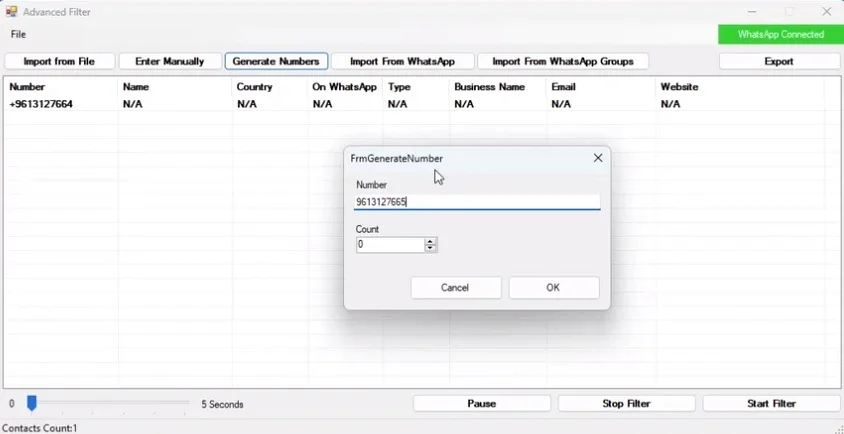Image resolution: width=844 pixels, height=434 pixels.
Task: Focus the Number input field
Action: [477, 202]
